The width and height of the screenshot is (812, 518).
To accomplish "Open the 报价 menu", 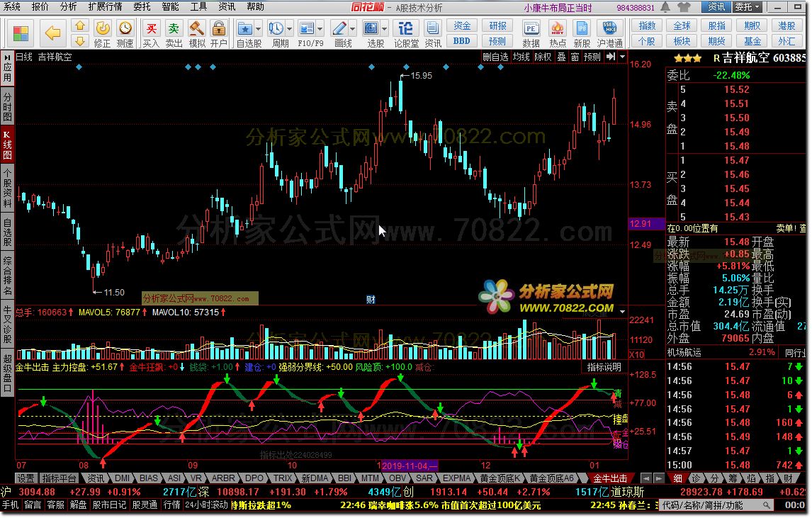I will (x=40, y=7).
